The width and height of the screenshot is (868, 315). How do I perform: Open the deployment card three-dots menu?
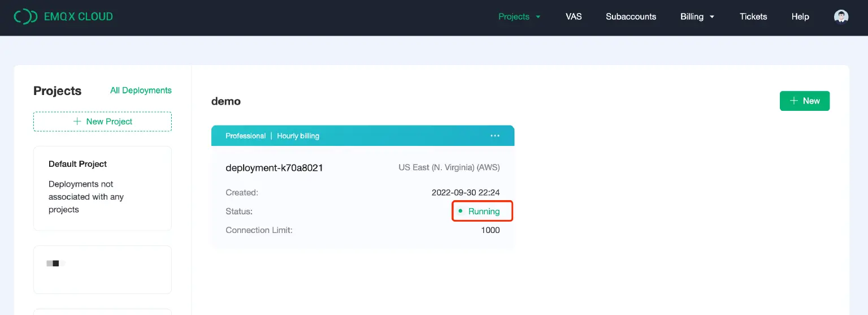(x=495, y=136)
